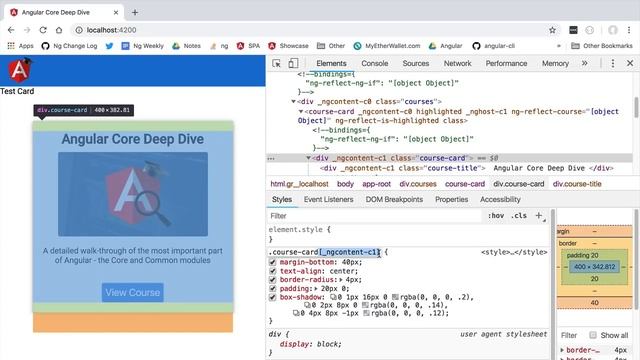Click the browser back arrow
640x360 pixels.
(11, 30)
